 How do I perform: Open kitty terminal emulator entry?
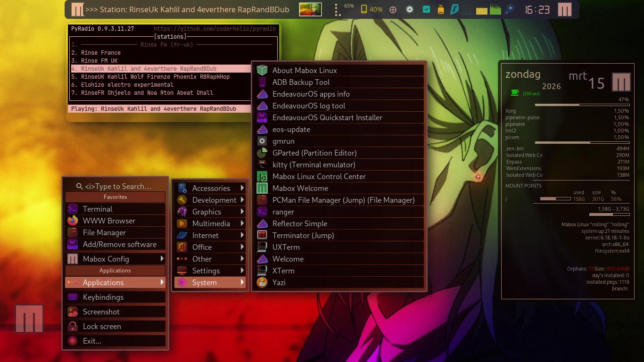click(x=314, y=165)
